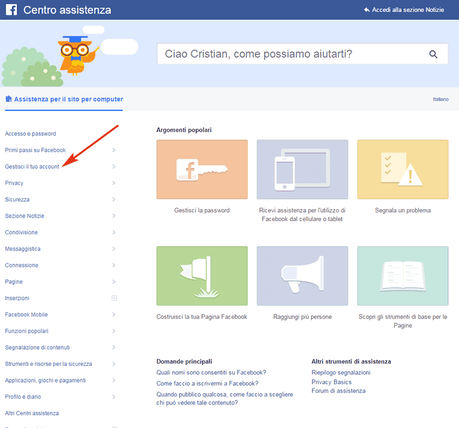The height and width of the screenshot is (428, 459).
Task: Expand the Profilo e diario chevron
Action: (x=114, y=397)
